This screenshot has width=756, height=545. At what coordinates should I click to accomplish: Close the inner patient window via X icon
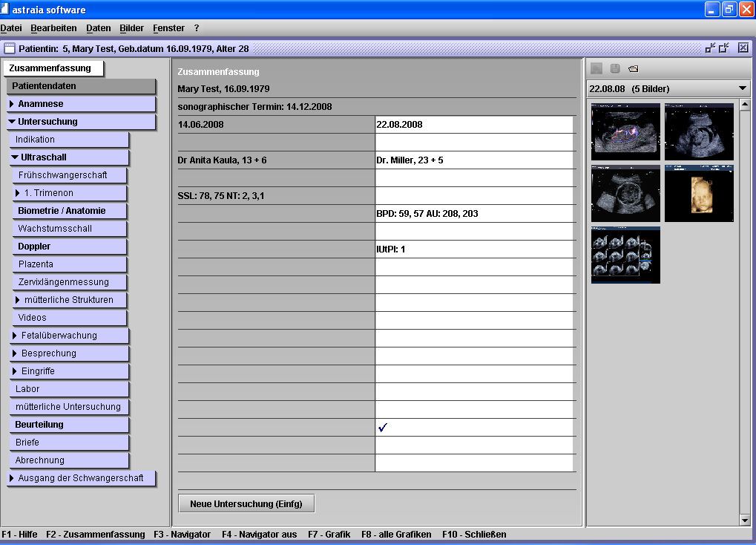pos(743,48)
